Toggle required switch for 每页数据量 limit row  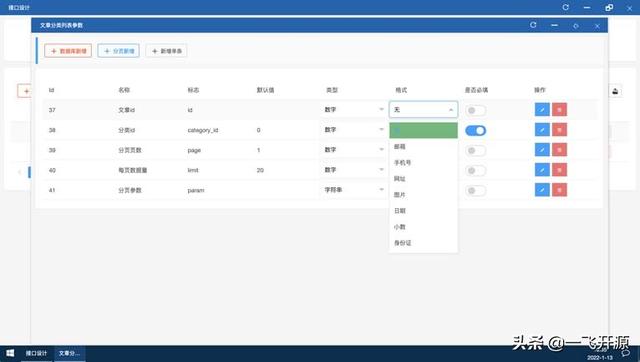pyautogui.click(x=476, y=171)
